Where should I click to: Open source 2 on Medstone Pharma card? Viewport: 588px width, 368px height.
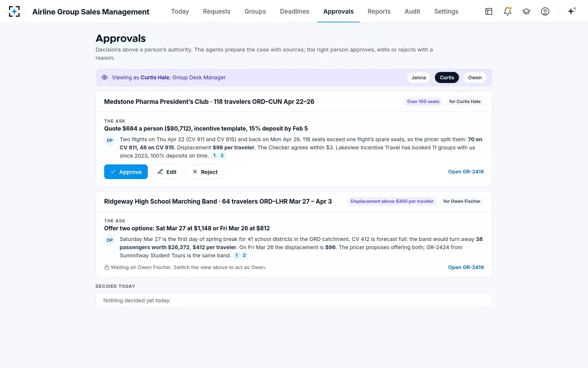[222, 155]
